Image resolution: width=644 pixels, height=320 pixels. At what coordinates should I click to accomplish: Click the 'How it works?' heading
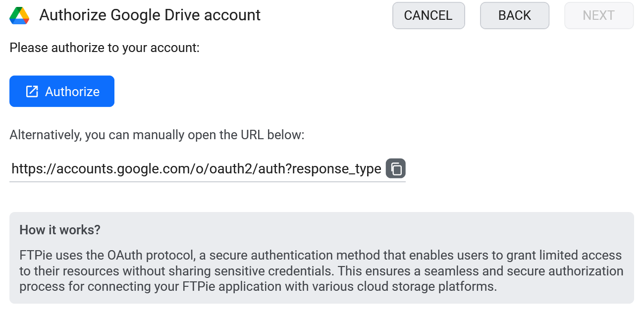[x=60, y=230]
